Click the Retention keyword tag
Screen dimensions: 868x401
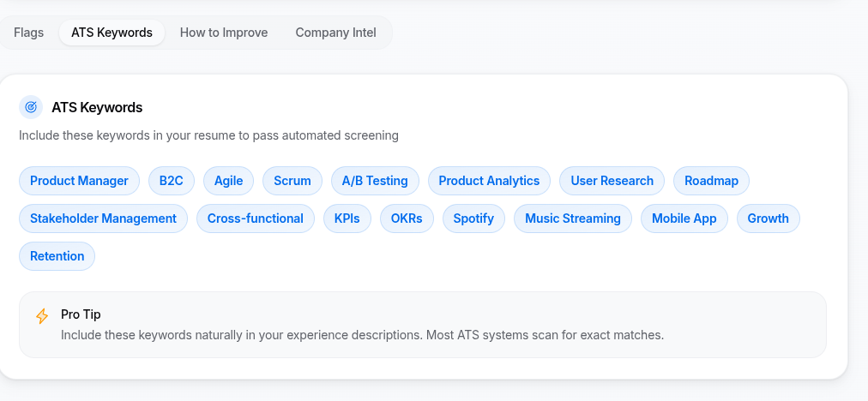coord(57,256)
